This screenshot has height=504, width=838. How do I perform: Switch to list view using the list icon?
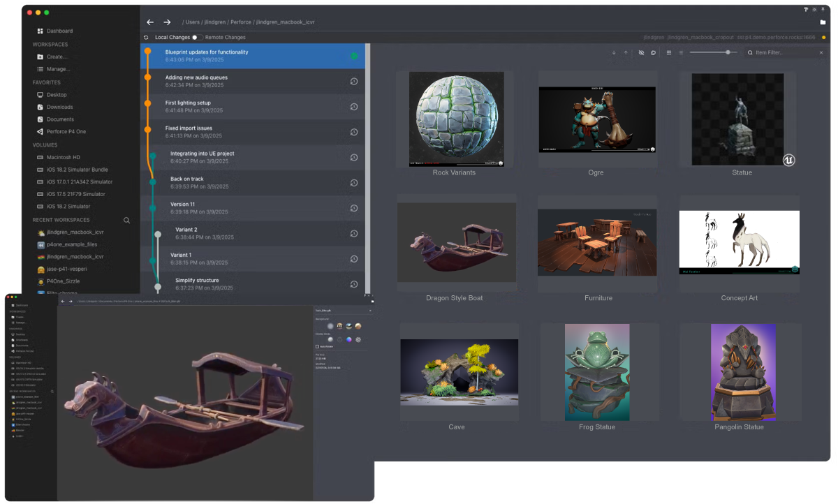(681, 52)
